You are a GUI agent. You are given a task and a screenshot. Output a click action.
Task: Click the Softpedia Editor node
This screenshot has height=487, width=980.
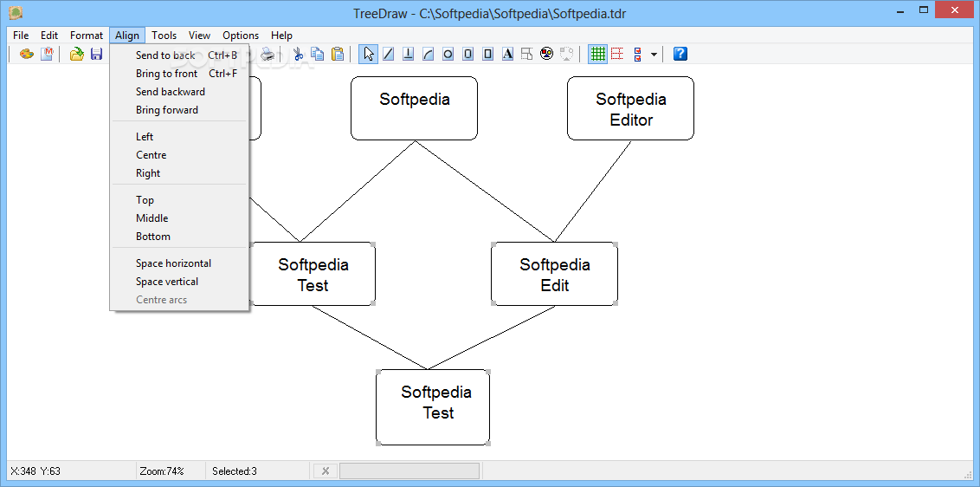tap(630, 108)
